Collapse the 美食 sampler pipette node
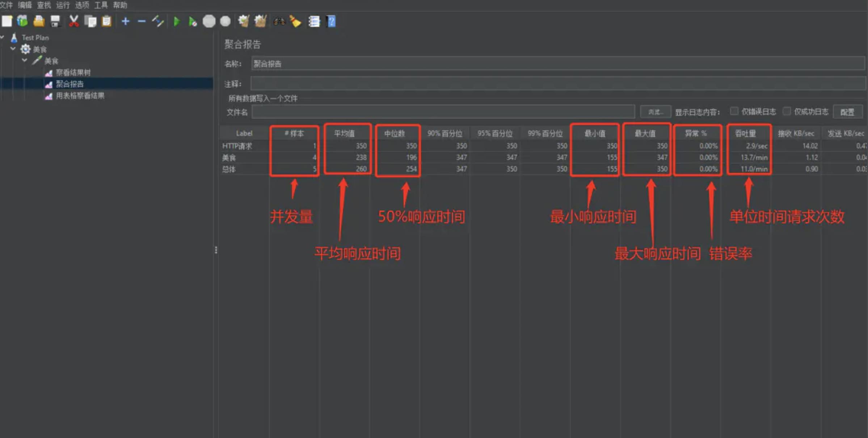 (x=24, y=60)
